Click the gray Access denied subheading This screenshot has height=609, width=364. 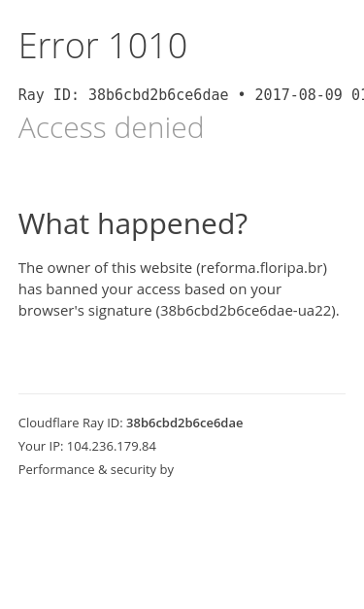[x=111, y=127]
